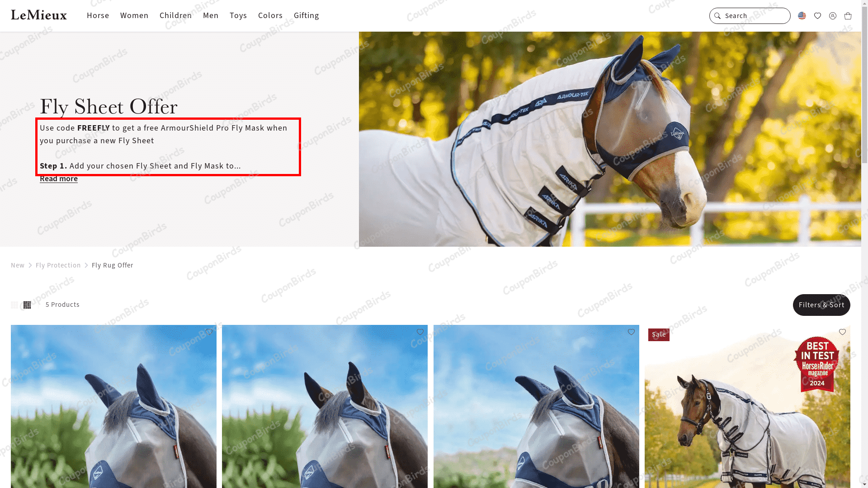Click the Read more link
Screen dimensions: 868x488
coord(59,178)
